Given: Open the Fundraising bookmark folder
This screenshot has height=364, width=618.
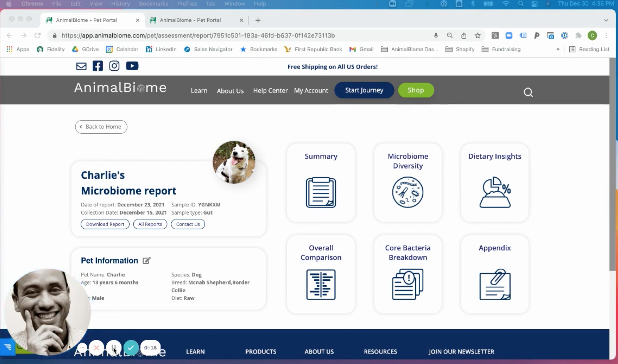Looking at the screenshot, I should tap(501, 49).
